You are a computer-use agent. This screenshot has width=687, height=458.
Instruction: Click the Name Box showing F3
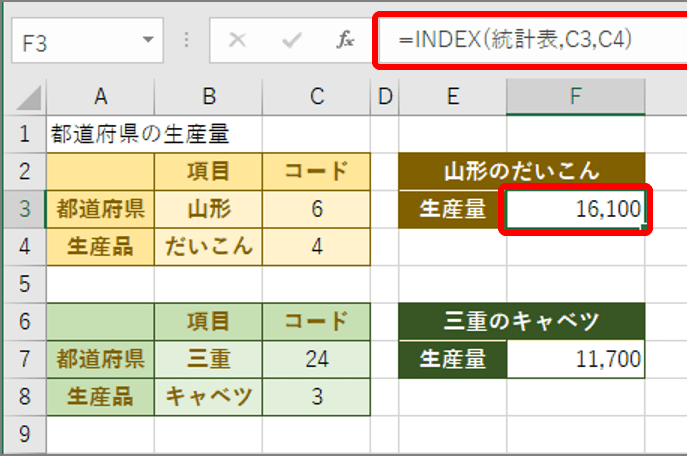[87, 40]
